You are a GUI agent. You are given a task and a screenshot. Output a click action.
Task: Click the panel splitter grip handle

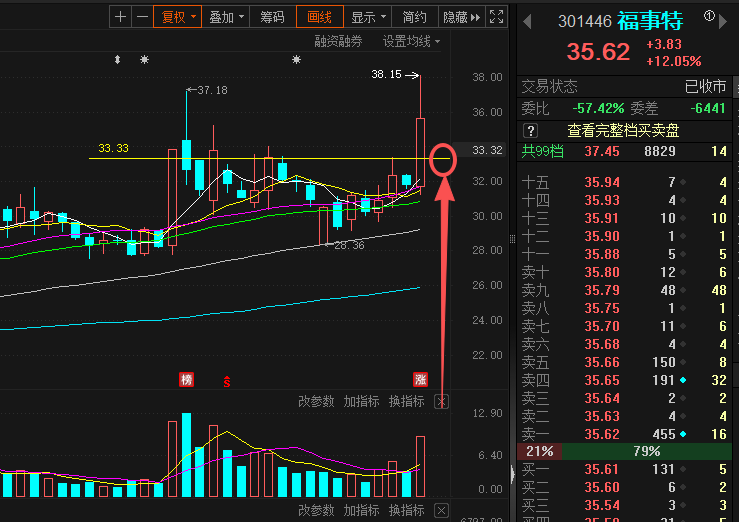(x=512, y=239)
